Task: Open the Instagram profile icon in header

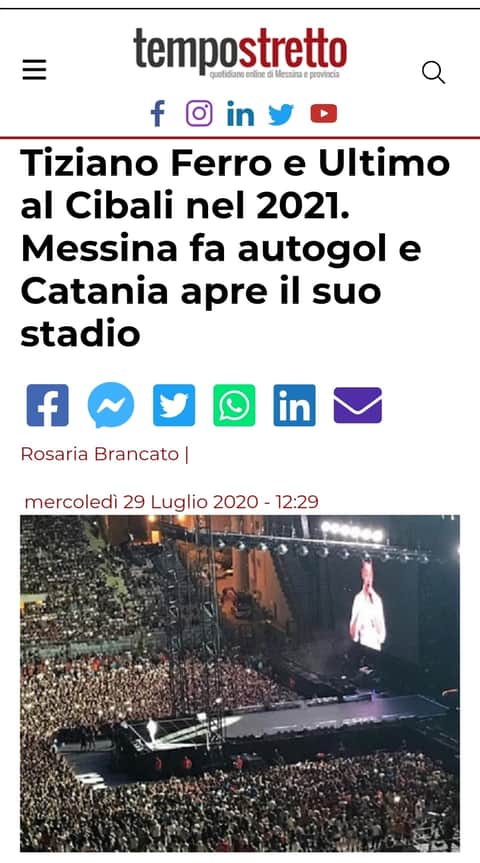Action: tap(199, 113)
